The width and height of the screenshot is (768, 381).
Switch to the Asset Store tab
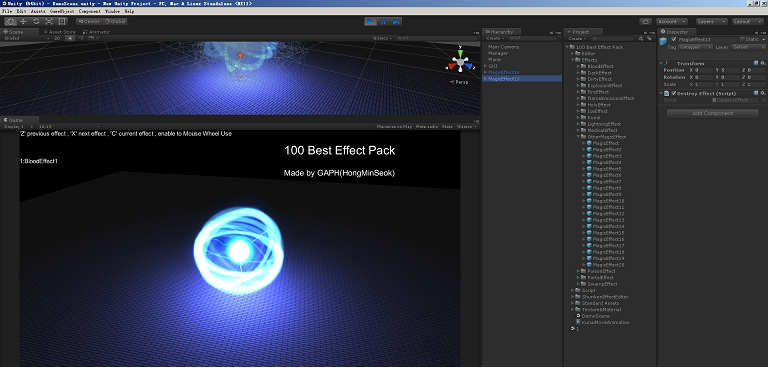[x=59, y=32]
